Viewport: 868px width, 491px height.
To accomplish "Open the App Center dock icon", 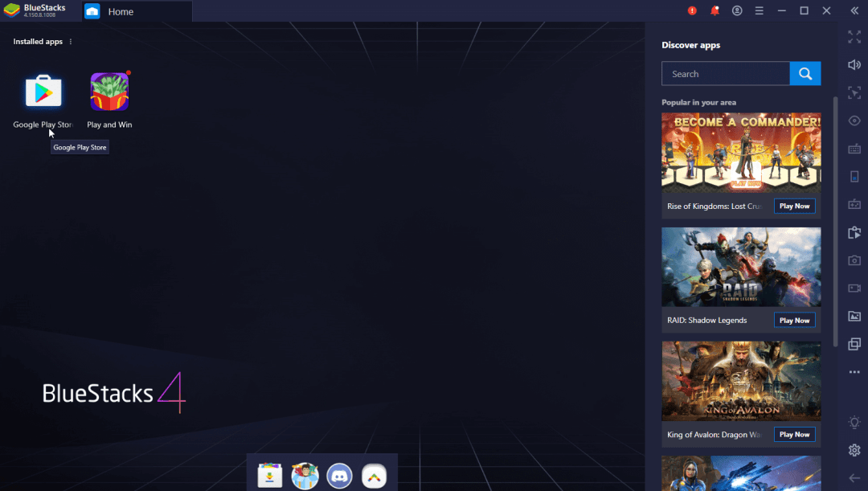I will point(269,476).
